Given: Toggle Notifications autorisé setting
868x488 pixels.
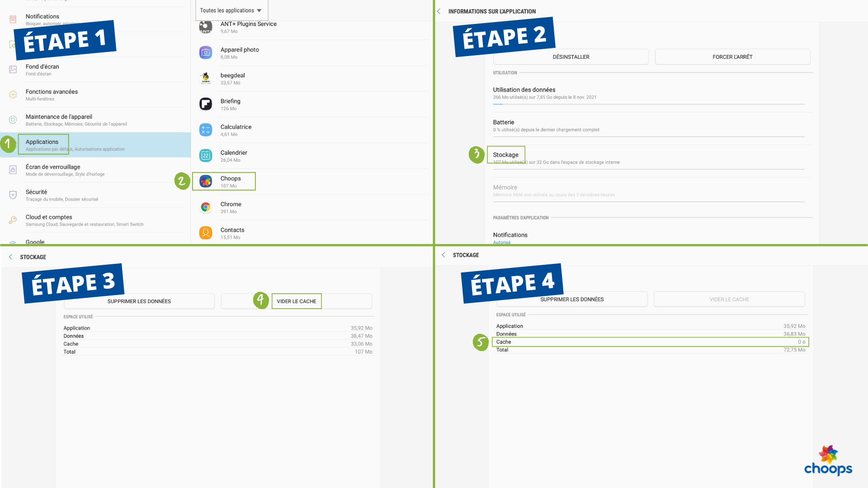Looking at the screenshot, I should 510,238.
